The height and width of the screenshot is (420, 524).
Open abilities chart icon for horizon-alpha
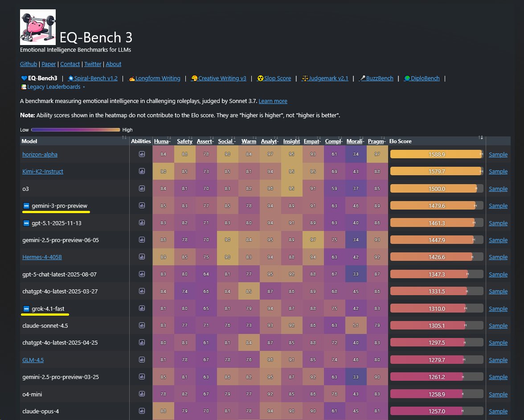tap(142, 154)
